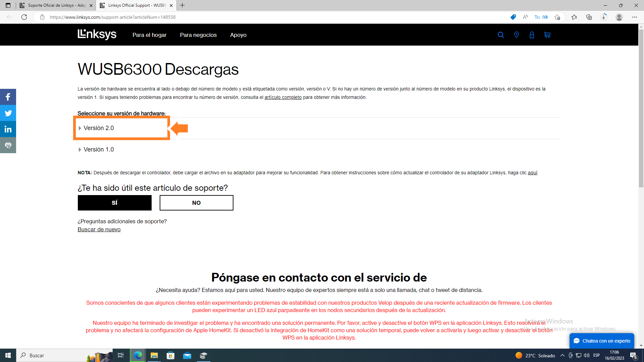This screenshot has height=362, width=644.
Task: Open the Para el hogar menu
Action: pos(149,35)
